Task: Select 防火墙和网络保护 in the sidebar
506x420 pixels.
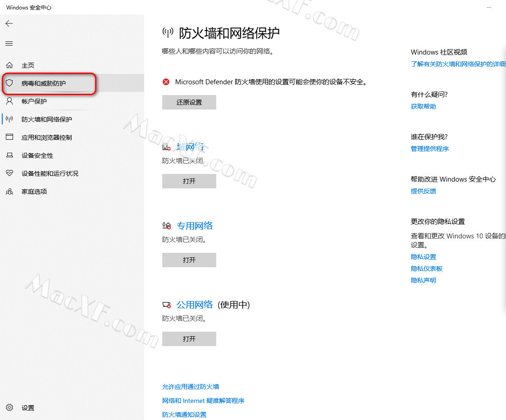Action: [72, 119]
